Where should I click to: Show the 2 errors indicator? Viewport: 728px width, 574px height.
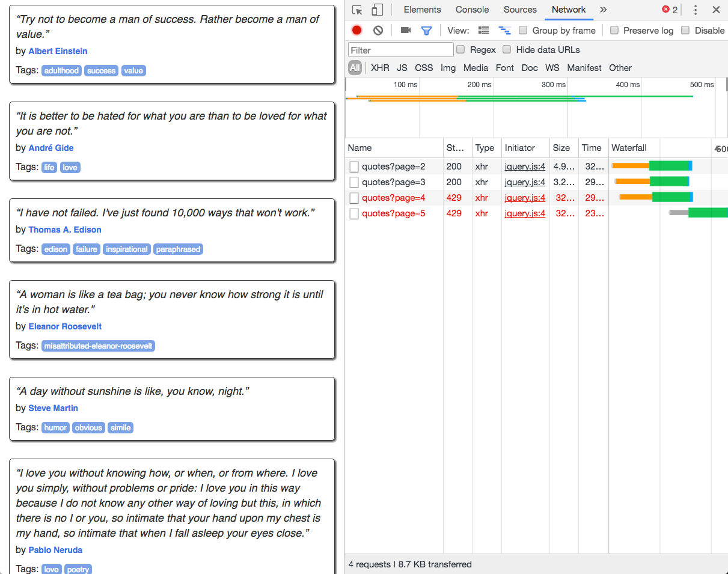(670, 10)
